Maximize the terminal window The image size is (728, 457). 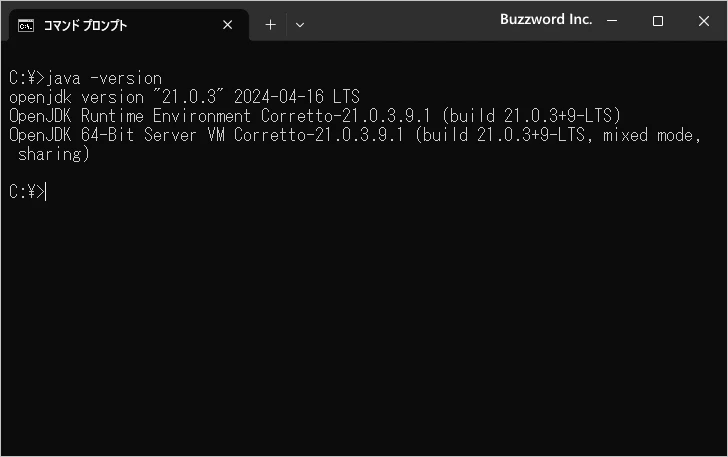657,21
